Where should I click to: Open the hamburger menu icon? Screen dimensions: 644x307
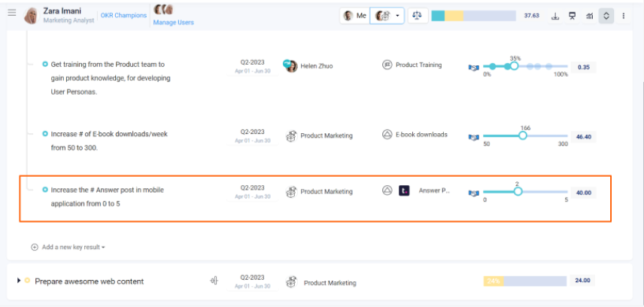tap(12, 13)
